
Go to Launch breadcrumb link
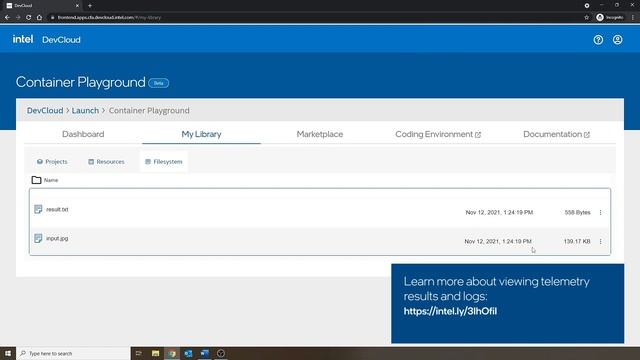[85, 110]
